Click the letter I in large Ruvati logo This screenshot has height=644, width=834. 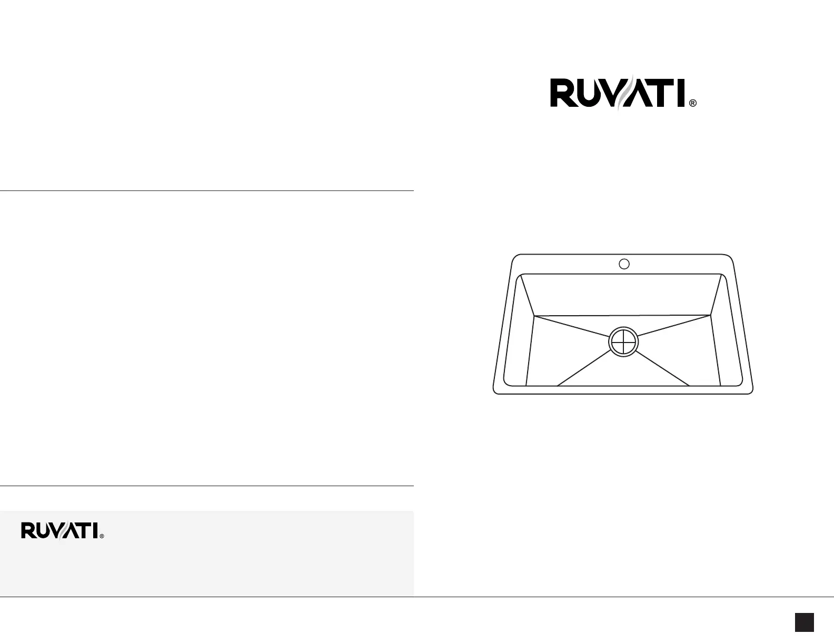tap(681, 93)
